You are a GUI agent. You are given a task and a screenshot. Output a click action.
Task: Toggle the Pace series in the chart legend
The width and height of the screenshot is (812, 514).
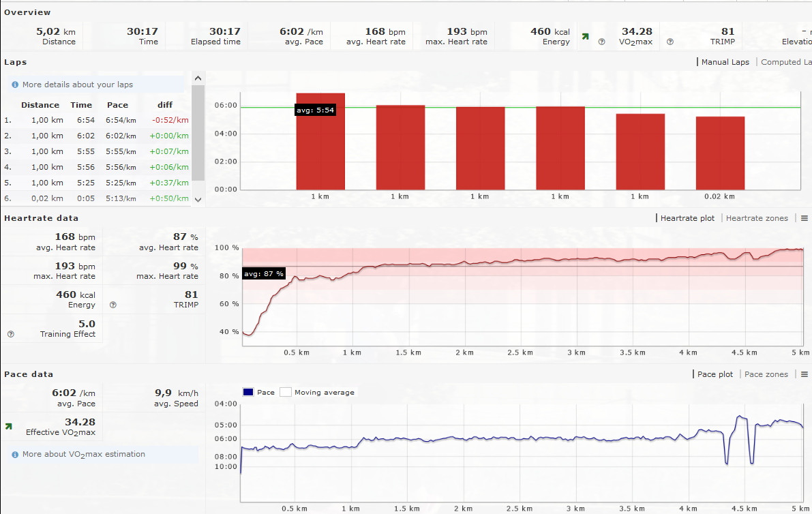(248, 392)
